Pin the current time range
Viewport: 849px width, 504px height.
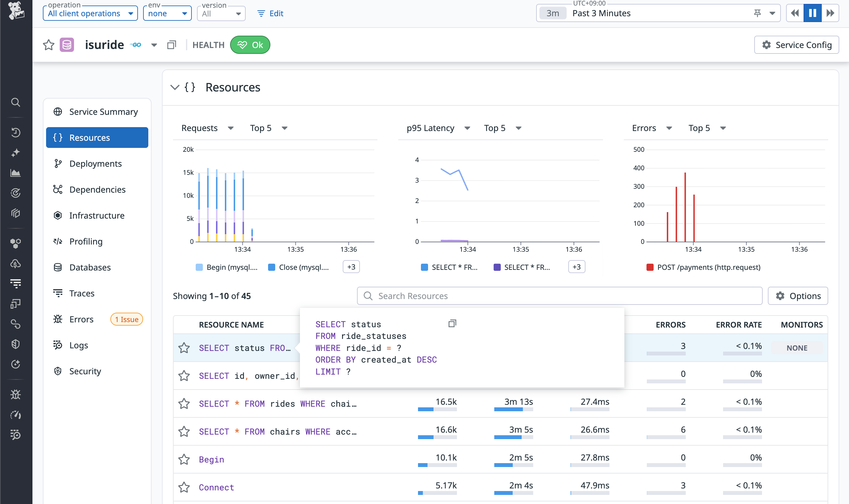click(757, 13)
